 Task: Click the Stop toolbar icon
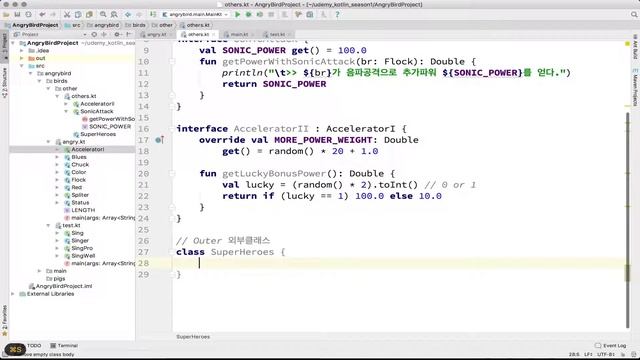[x=271, y=15]
